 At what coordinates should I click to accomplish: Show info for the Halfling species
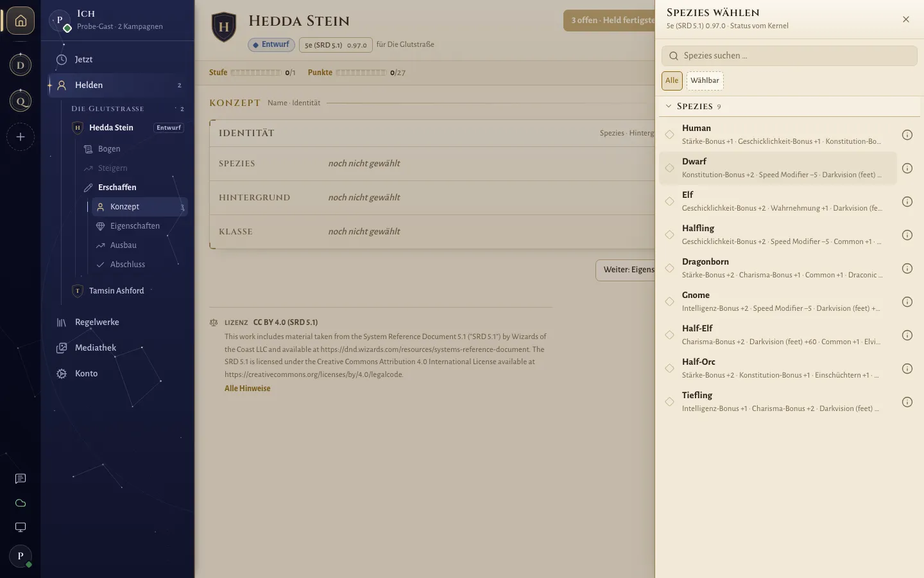[x=907, y=235]
